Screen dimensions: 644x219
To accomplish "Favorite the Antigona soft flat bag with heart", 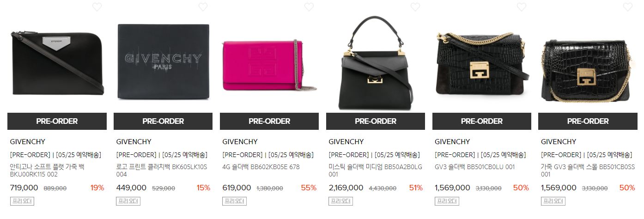I will coord(97,7).
